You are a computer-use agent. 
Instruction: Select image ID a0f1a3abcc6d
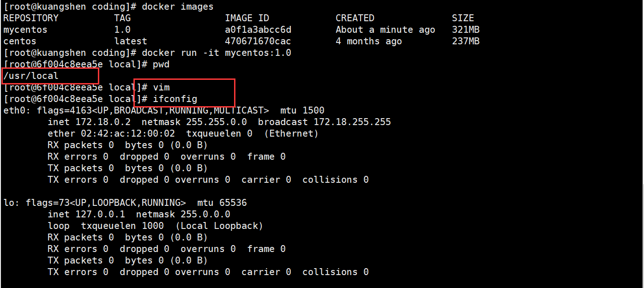pos(258,30)
